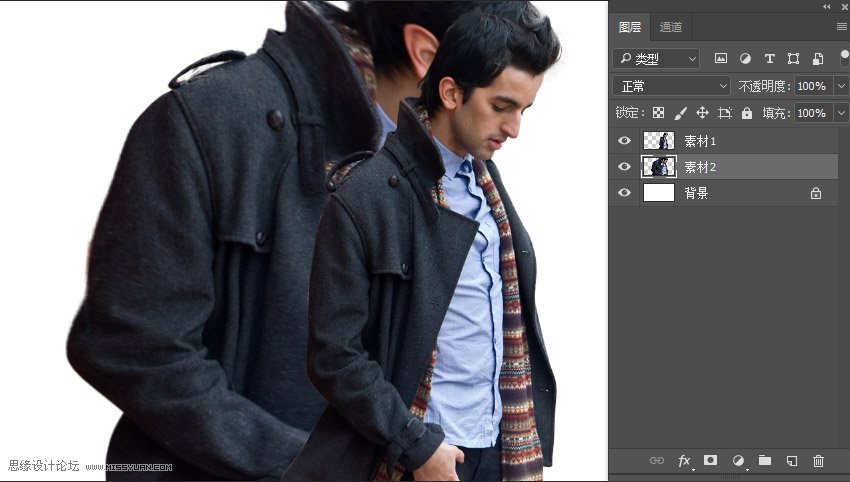Click the layer style fx icon
Image resolution: width=850 pixels, height=482 pixels.
[685, 461]
